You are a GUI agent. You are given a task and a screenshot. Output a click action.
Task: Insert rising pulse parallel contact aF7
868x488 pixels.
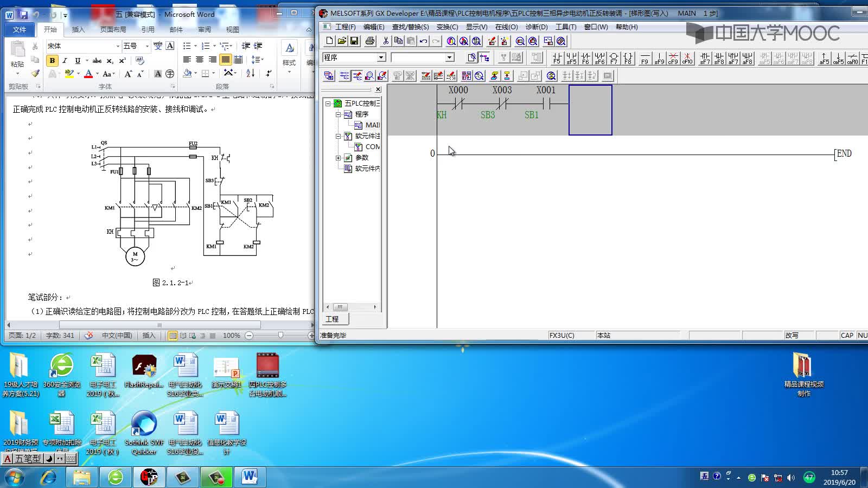733,57
